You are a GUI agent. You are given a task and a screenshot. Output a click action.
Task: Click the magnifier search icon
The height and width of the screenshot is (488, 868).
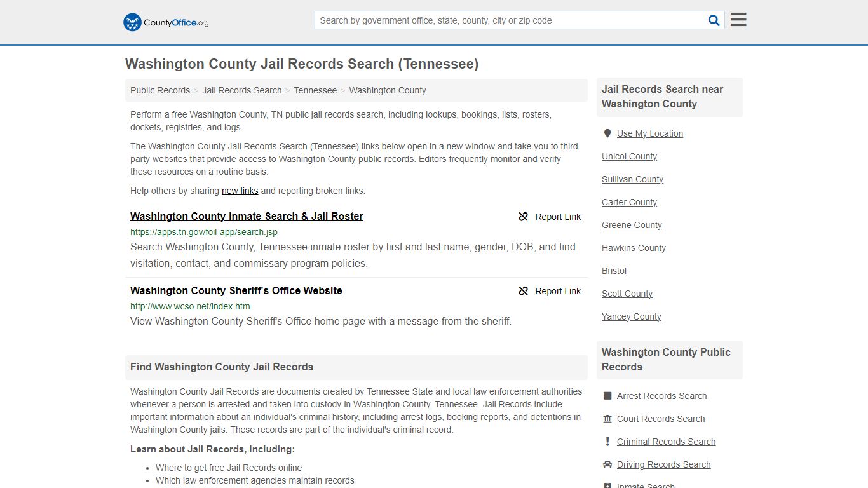click(x=714, y=20)
